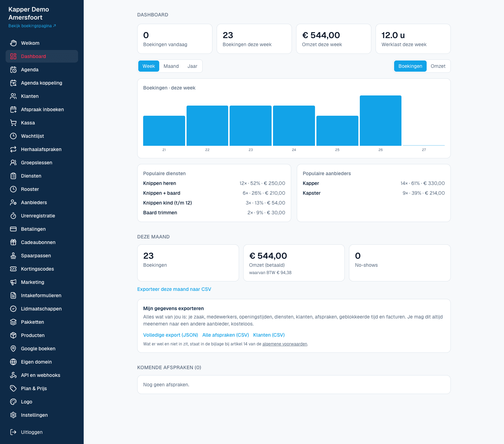Open Bekijk boekingspagina link

[32, 26]
